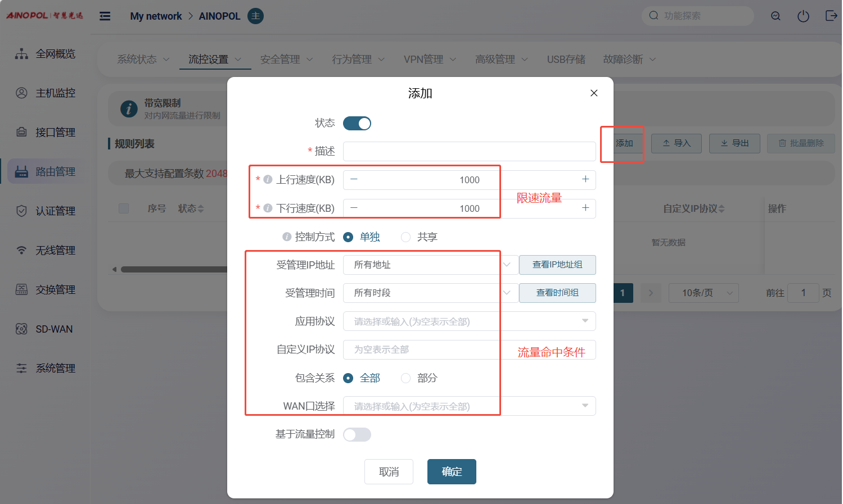Toggle the 状态 switch off

(357, 124)
